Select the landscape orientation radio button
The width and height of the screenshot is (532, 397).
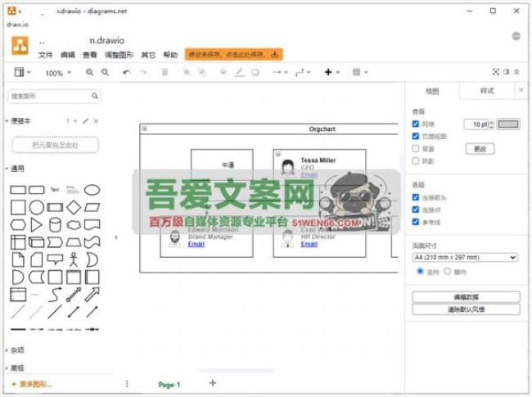click(448, 271)
